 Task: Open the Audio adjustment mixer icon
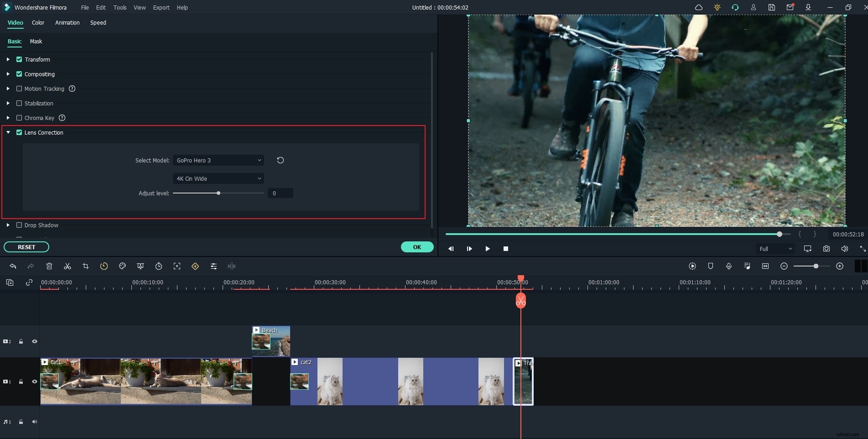213,266
